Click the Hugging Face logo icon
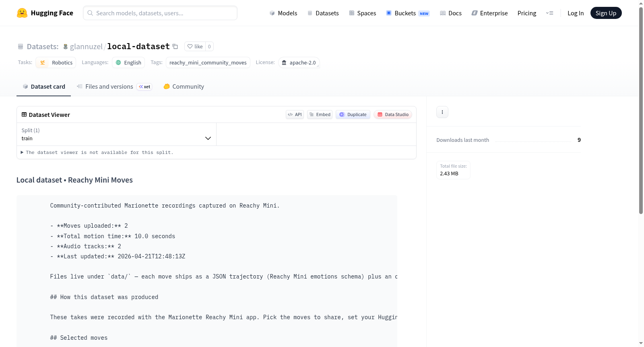The height and width of the screenshot is (347, 644). (22, 13)
